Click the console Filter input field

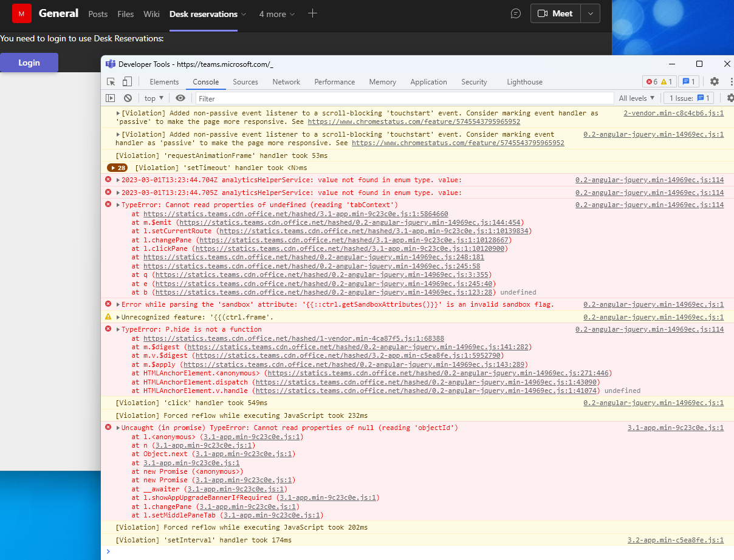pos(405,98)
